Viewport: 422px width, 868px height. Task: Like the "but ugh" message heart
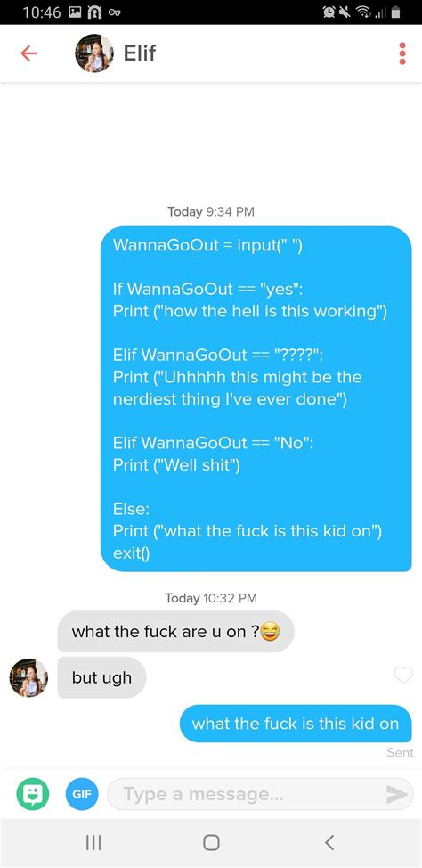(403, 675)
